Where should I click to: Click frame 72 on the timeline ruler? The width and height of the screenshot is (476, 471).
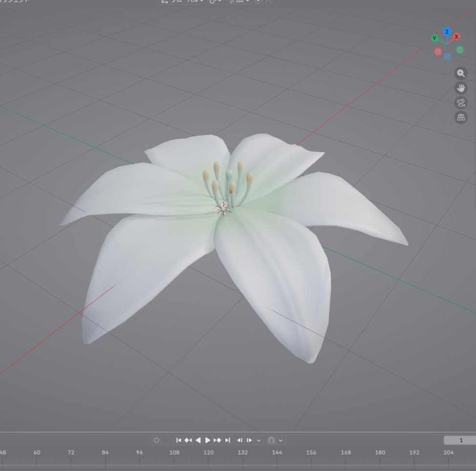71,452
